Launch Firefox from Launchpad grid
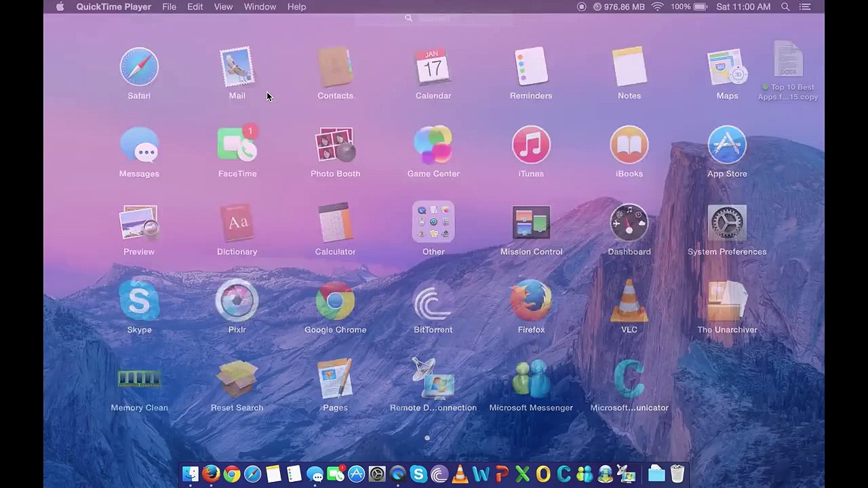The height and width of the screenshot is (488, 868). (x=531, y=301)
